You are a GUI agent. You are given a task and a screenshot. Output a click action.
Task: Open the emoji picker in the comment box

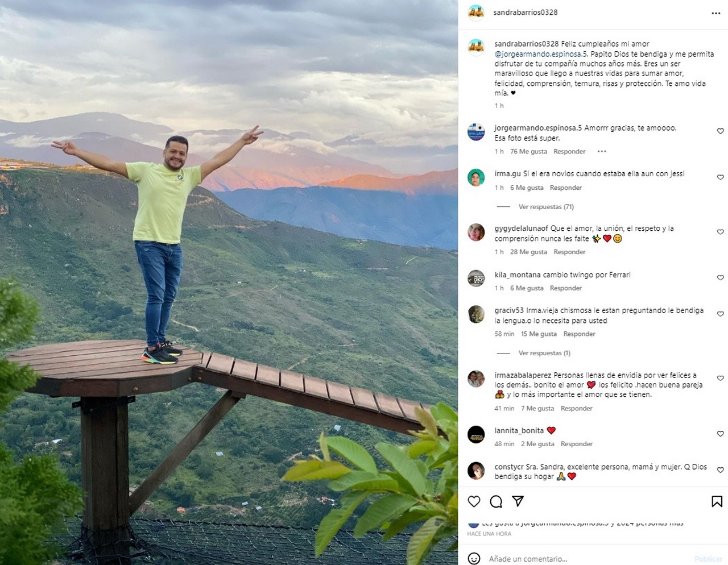474,559
